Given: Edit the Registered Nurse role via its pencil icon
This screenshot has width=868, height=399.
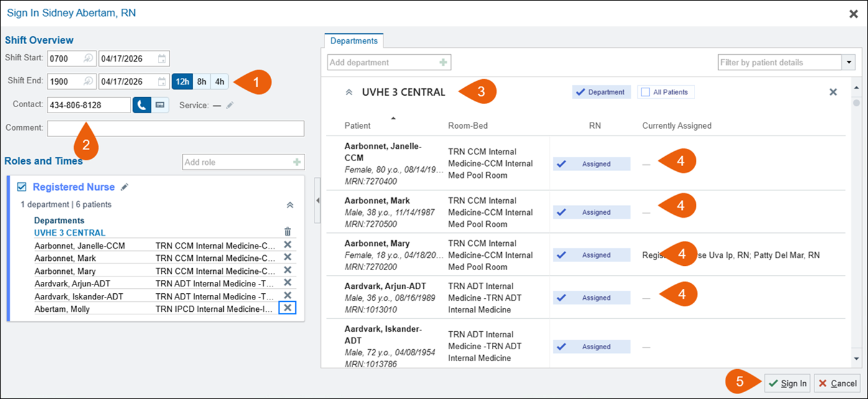Looking at the screenshot, I should pyautogui.click(x=125, y=187).
